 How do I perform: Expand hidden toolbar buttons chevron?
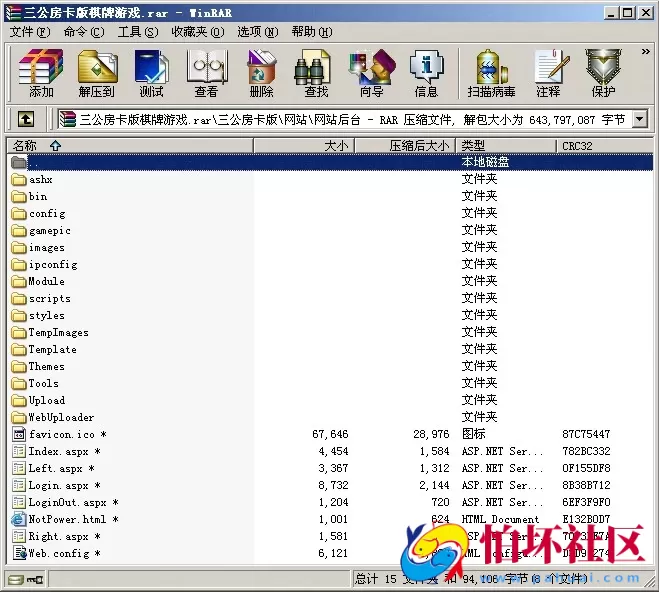pos(646,52)
